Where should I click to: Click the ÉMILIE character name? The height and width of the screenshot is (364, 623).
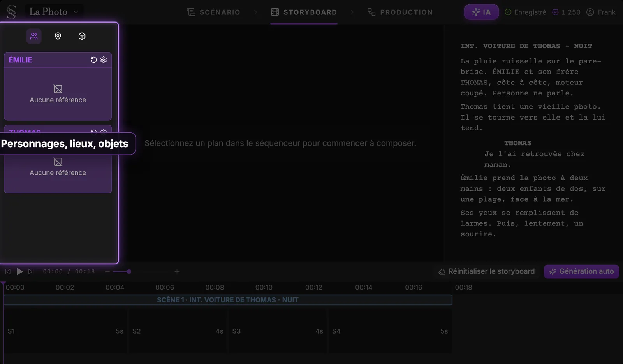pyautogui.click(x=21, y=60)
